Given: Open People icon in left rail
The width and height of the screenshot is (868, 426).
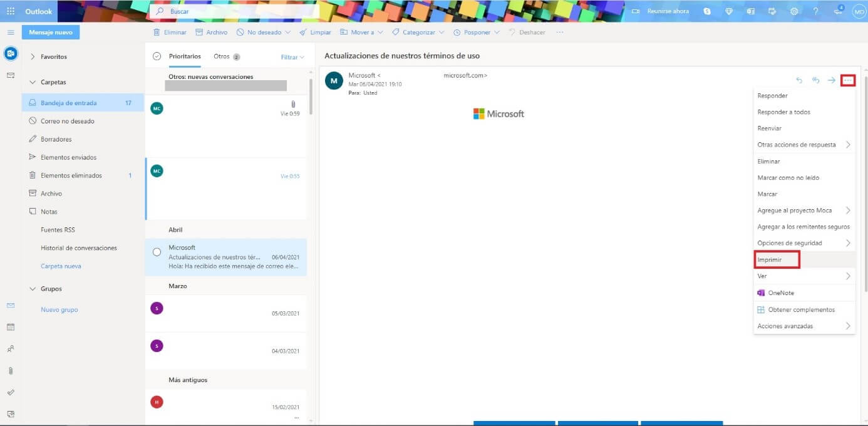Looking at the screenshot, I should 11,349.
